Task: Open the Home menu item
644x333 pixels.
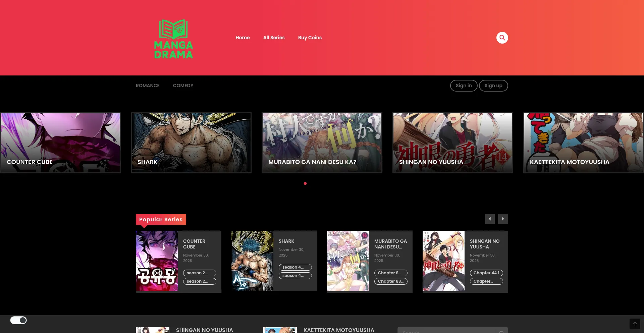Action: (x=243, y=38)
